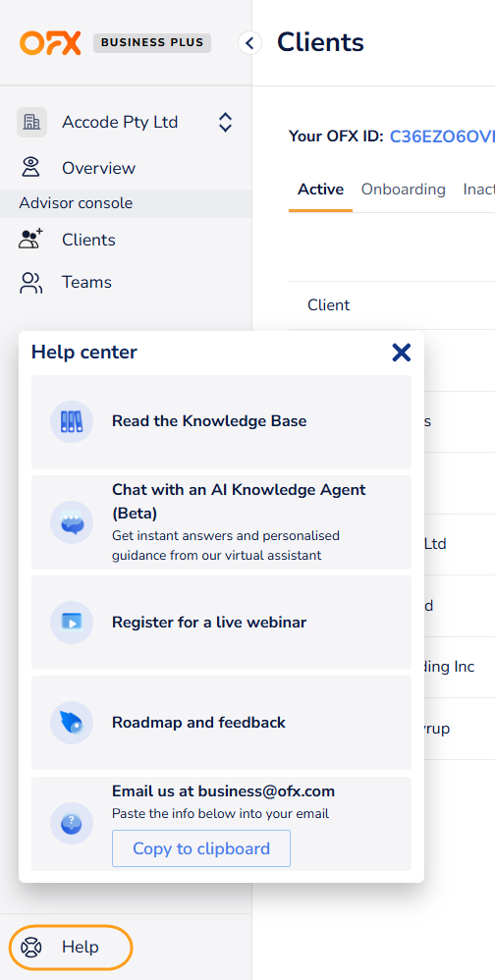Expand the Accode Pty Ltd account switcher
Screen dimensions: 495x980
pyautogui.click(x=226, y=122)
